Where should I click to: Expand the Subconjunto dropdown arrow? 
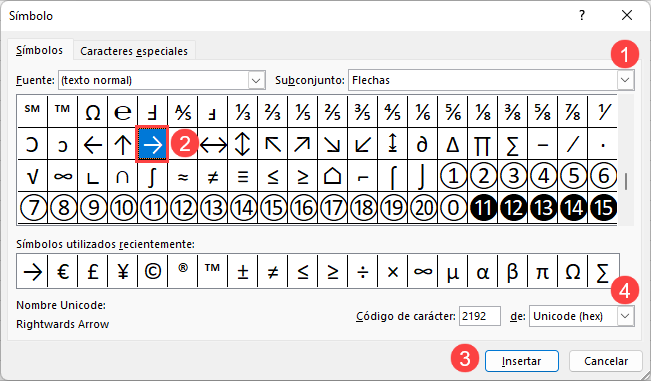[625, 80]
